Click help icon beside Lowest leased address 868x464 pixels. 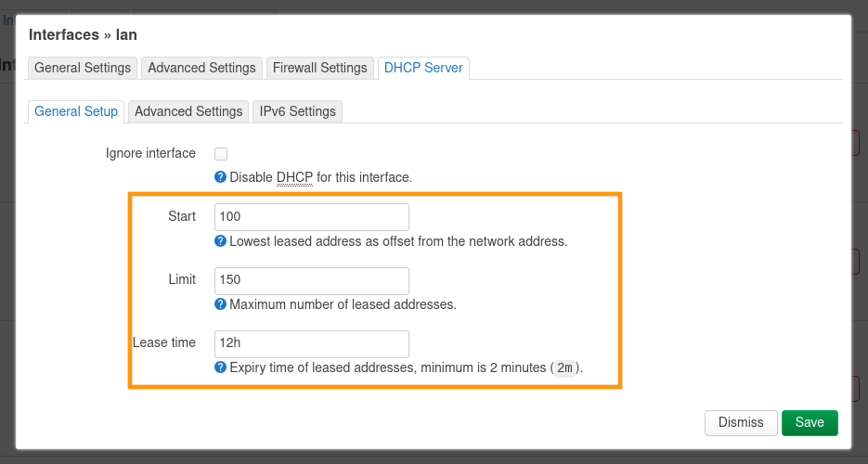220,241
